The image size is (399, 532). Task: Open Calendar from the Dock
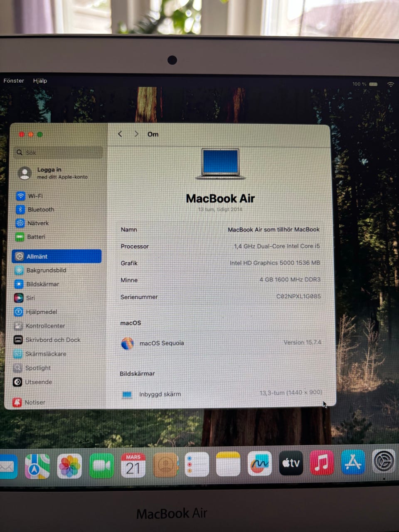click(133, 465)
